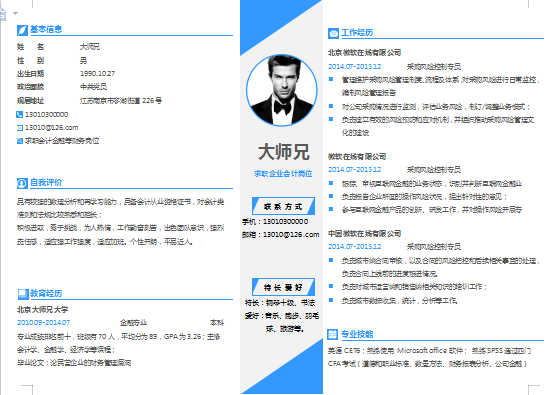Click the first blue bullet under 工作经历

(x=331, y=79)
